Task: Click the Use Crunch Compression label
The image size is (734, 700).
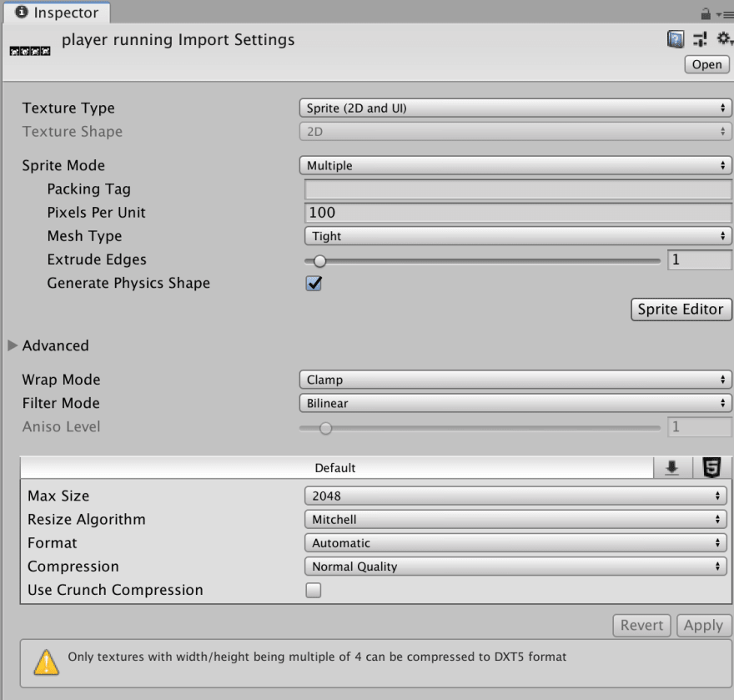Action: [x=115, y=590]
